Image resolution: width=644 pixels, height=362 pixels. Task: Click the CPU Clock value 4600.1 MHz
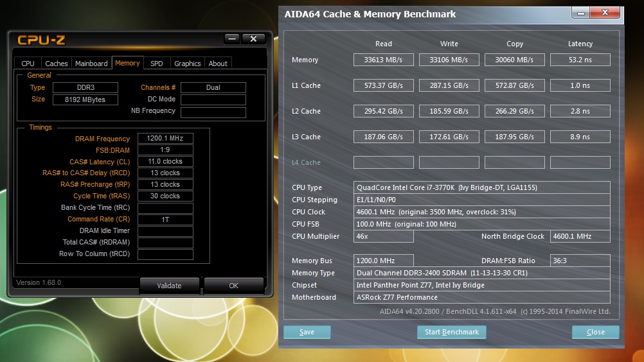(x=482, y=212)
